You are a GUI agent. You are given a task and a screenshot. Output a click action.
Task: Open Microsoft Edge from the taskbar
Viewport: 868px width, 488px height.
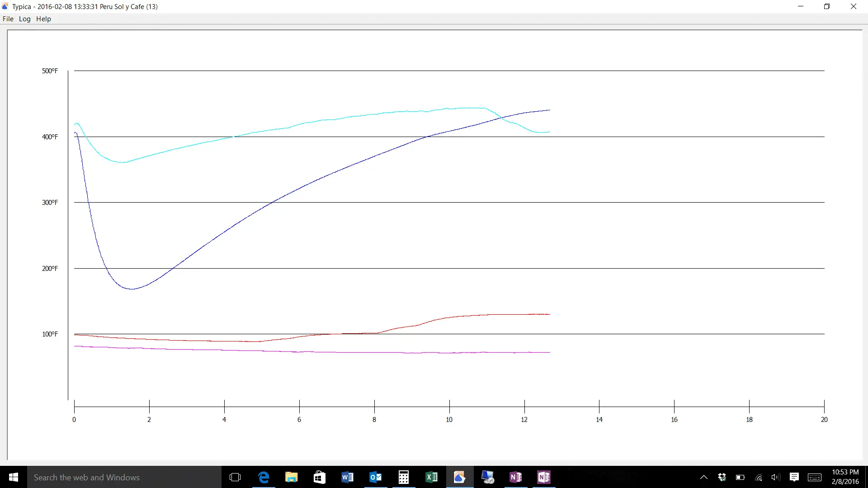tap(264, 477)
